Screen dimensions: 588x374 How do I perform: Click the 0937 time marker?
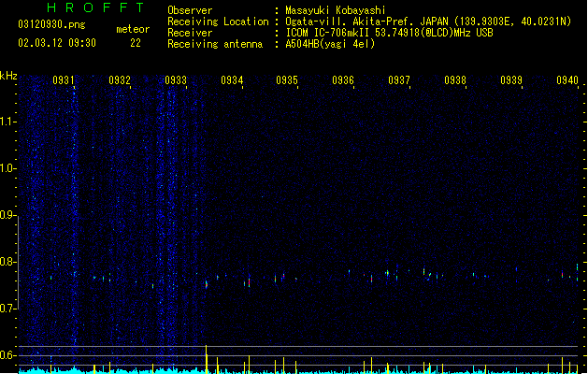[x=399, y=80]
